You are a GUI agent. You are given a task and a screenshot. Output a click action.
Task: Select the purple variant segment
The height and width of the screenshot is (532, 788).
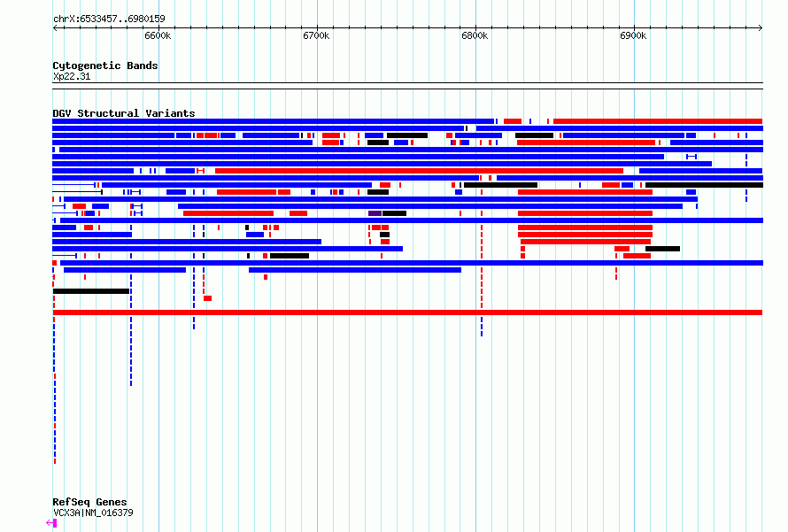tap(375, 213)
